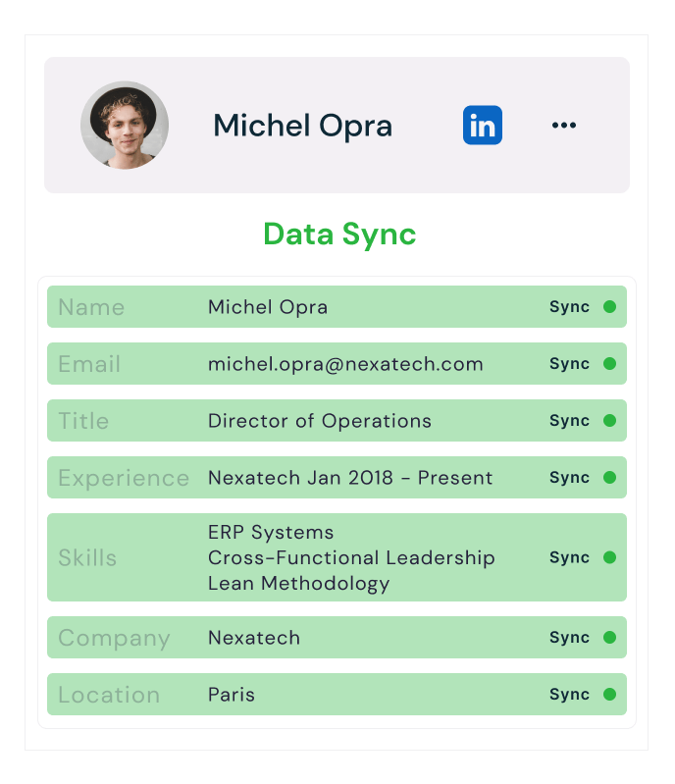Toggle Sync on the Experience row
675x784 pixels.
[569, 478]
